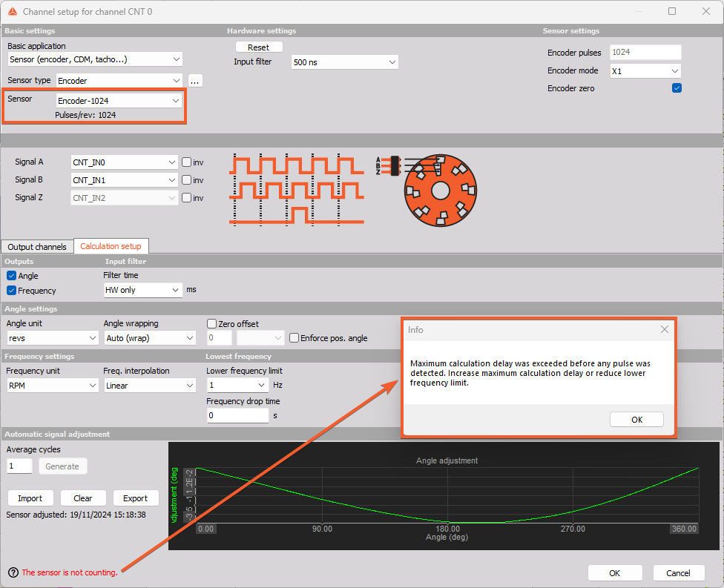Click the 'Pulses/rev: 1024' text
The image size is (724, 588).
coord(85,115)
